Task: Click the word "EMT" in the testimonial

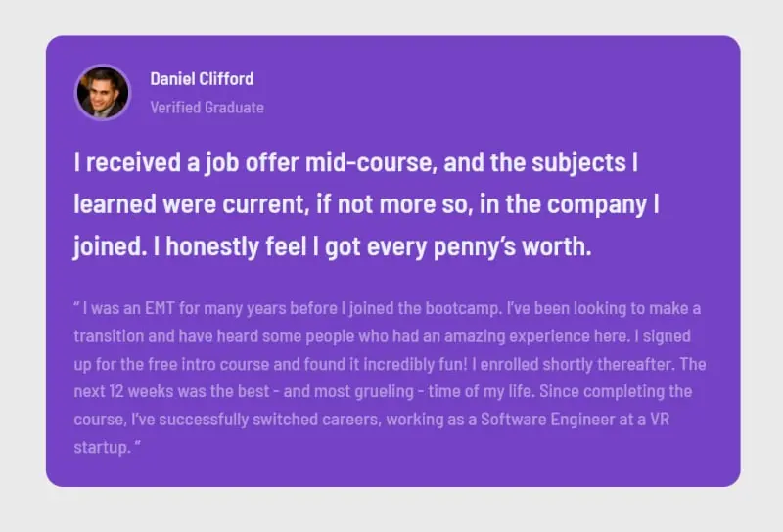Action: click(161, 309)
